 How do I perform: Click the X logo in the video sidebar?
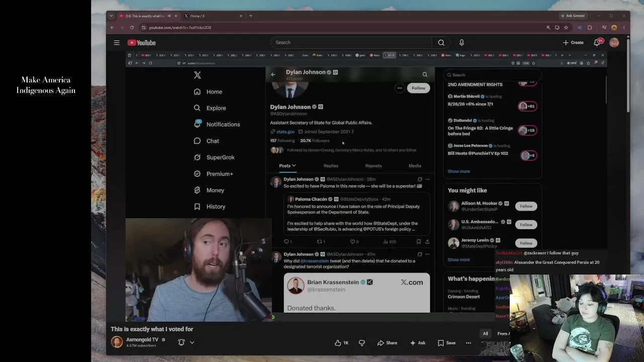point(197,75)
